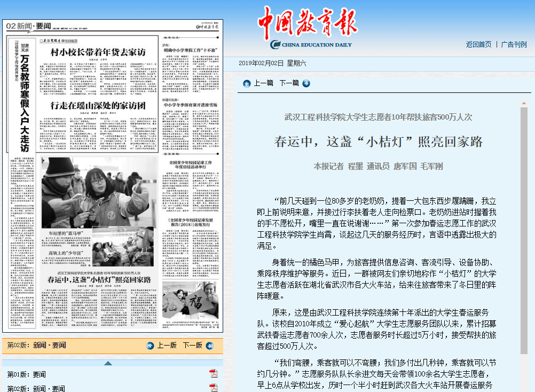Click the date 2019年02月02日 星期六
The height and width of the screenshot is (392, 535).
tap(272, 63)
